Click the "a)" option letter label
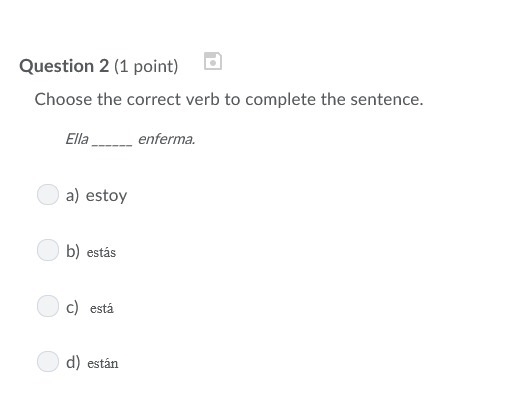Image resolution: width=521 pixels, height=408 pixels. pos(72,195)
